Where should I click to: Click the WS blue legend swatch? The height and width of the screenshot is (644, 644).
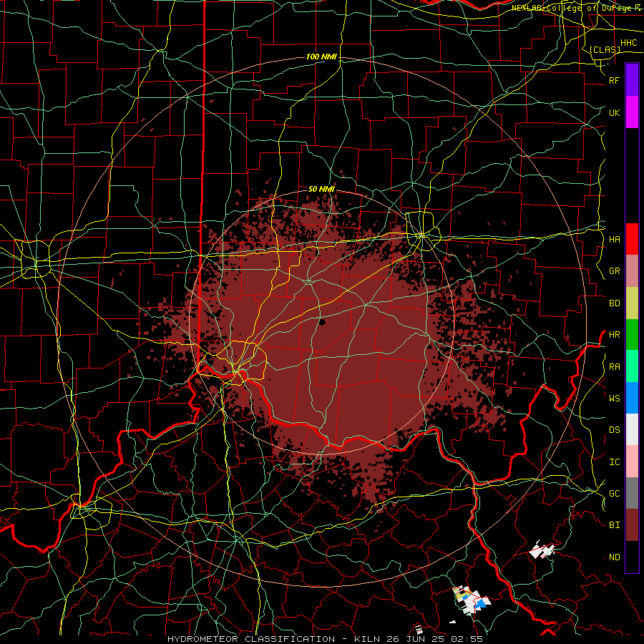coord(632,398)
